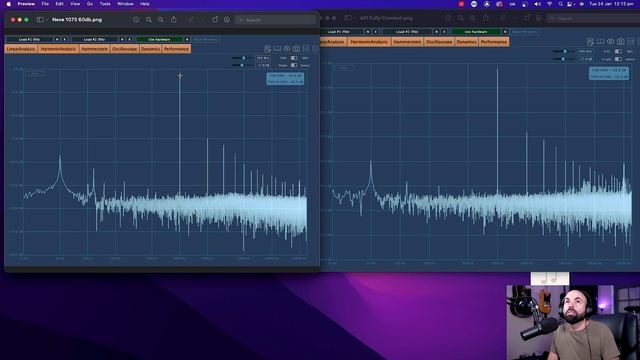This screenshot has width=640, height=360.
Task: Flip the upper toggle switch in the Neve plot controls
Action: click(294, 58)
